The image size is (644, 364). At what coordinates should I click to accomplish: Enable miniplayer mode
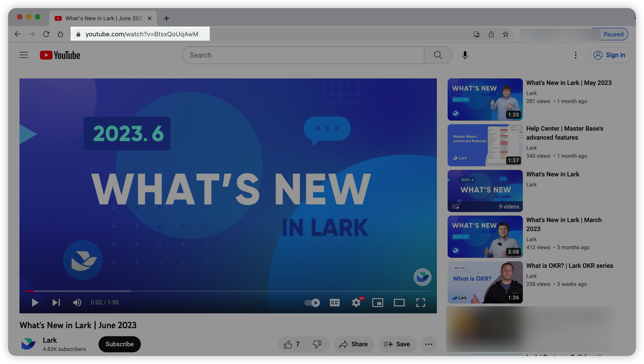click(x=378, y=303)
